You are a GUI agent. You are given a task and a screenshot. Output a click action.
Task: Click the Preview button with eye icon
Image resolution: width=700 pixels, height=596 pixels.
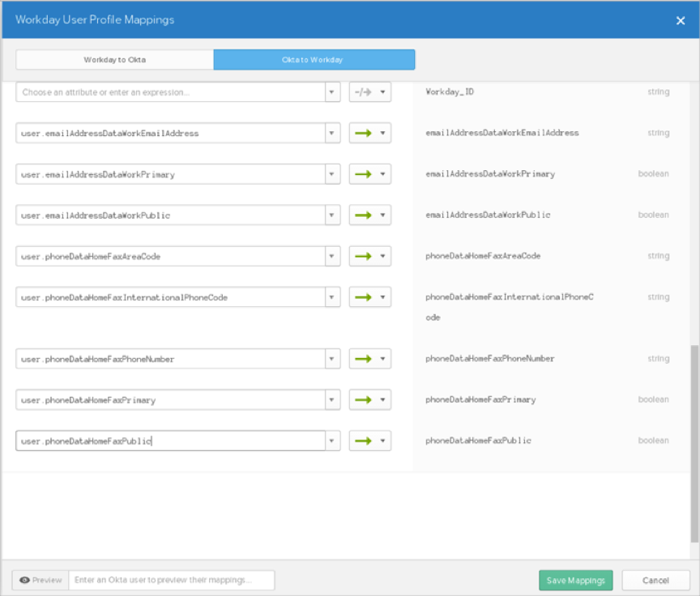coord(41,581)
